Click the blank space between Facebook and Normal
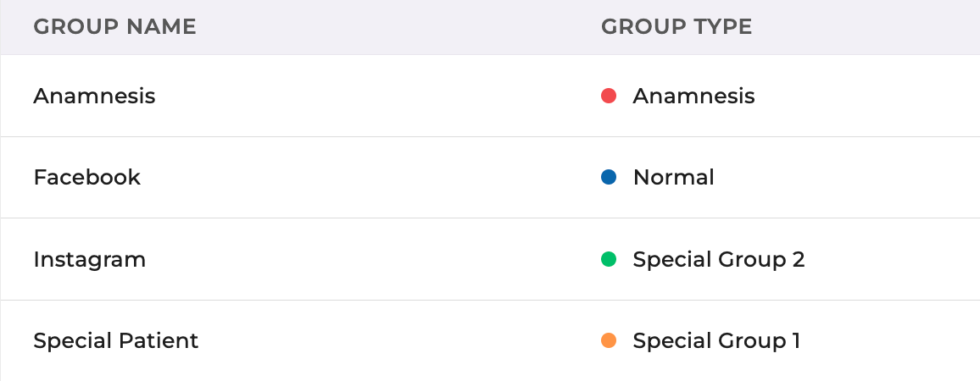 [x=365, y=178]
